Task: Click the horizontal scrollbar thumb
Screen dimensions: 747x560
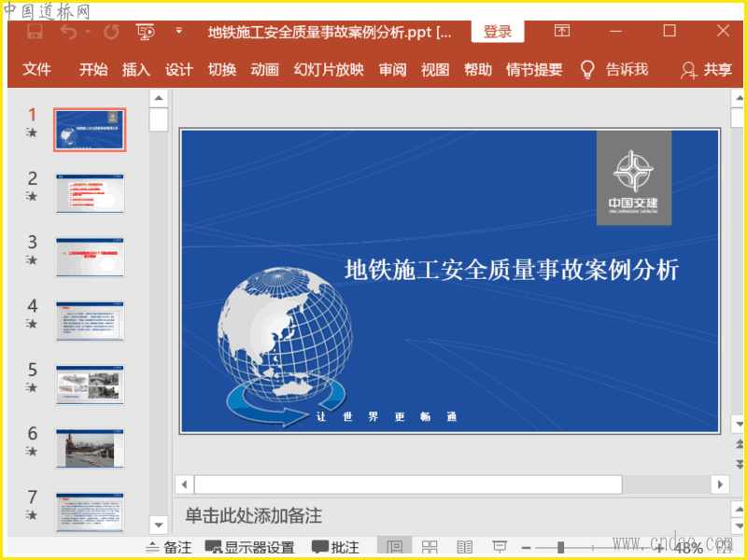Action: [408, 485]
